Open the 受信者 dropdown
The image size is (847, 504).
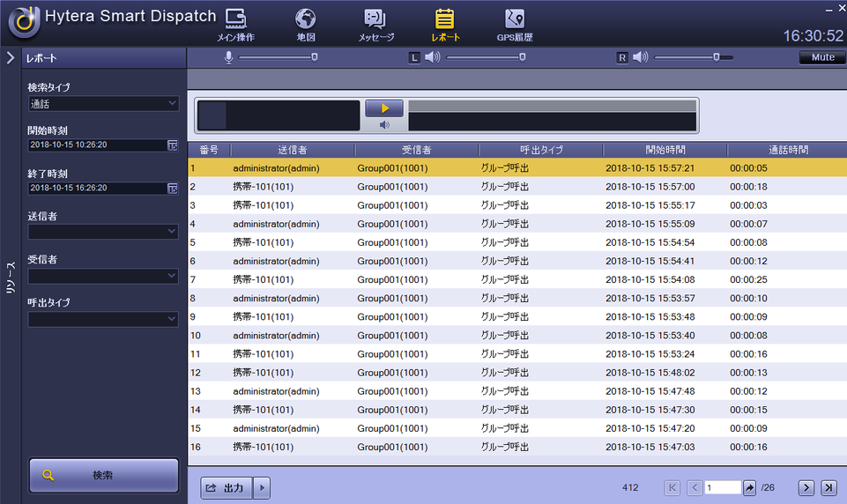103,276
